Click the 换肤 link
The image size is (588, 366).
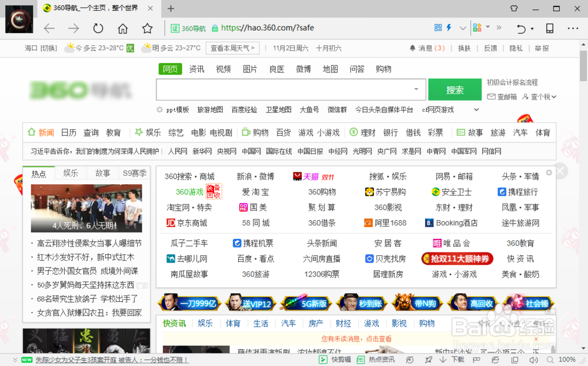pyautogui.click(x=465, y=48)
